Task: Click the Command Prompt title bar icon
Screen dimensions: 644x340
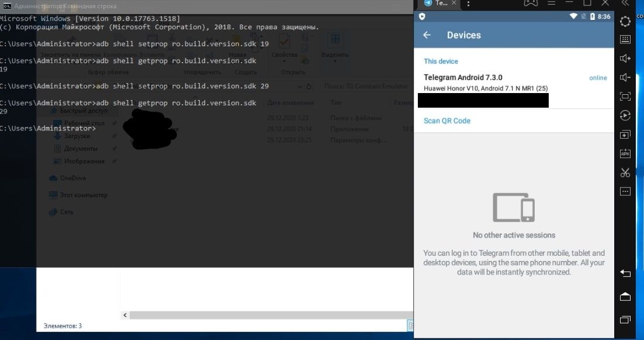Action: point(6,6)
